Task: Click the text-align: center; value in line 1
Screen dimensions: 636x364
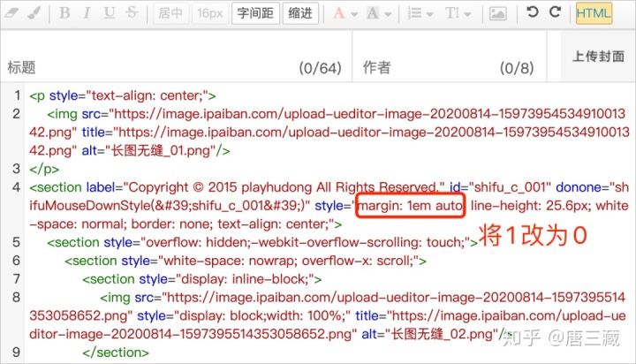Action: click(147, 95)
